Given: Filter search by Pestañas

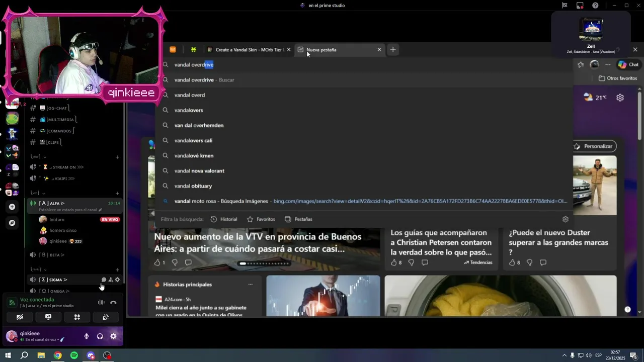Looking at the screenshot, I should (x=298, y=219).
